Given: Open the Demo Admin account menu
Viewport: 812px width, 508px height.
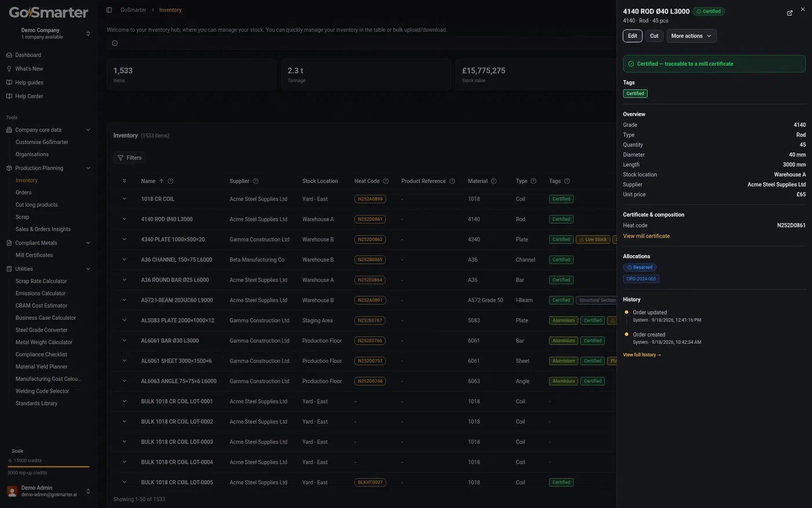Looking at the screenshot, I should (x=48, y=491).
